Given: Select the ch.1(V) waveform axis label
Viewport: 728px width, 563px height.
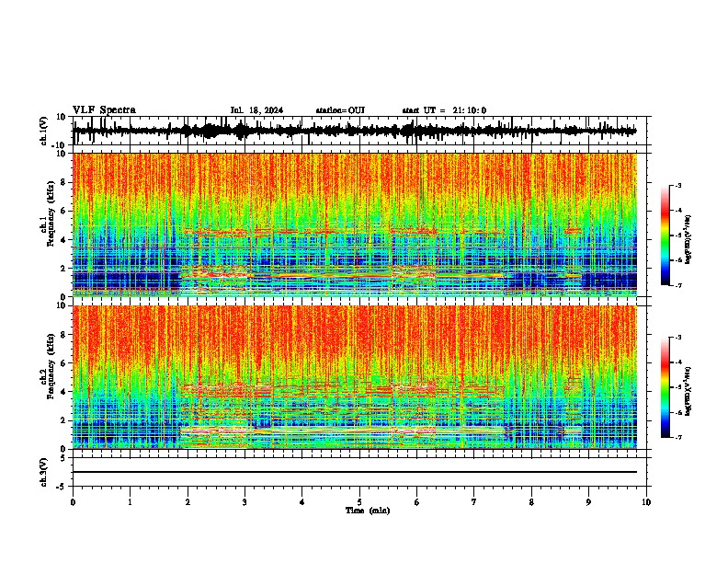Looking at the screenshot, I should (44, 131).
